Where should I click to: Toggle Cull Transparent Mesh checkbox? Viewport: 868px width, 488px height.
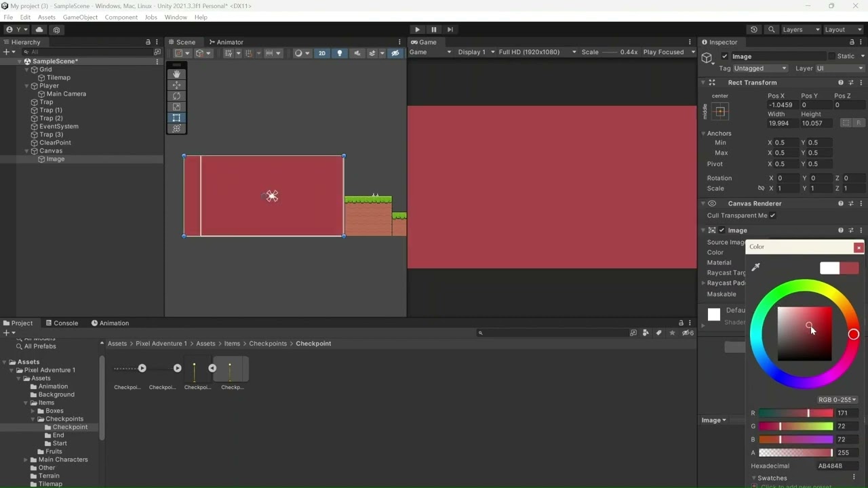772,216
